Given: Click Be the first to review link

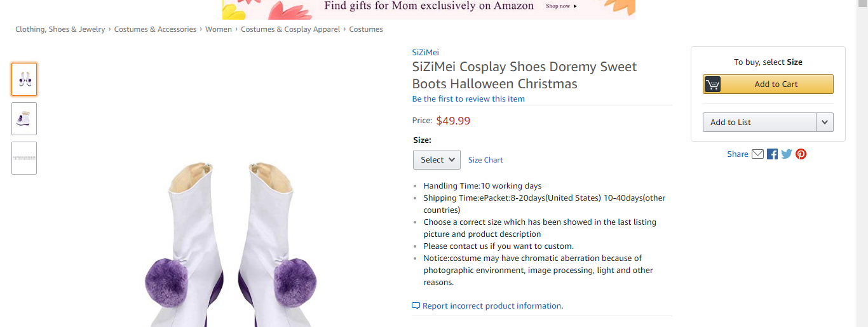Looking at the screenshot, I should click(468, 99).
